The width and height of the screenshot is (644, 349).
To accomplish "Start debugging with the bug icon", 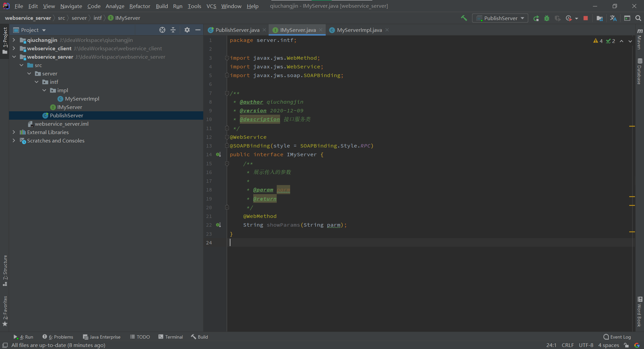I will tap(547, 18).
